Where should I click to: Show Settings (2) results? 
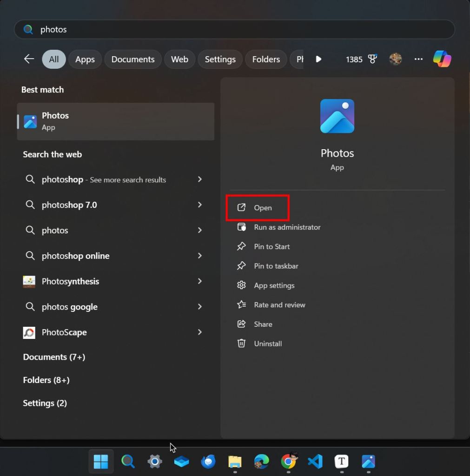click(45, 403)
